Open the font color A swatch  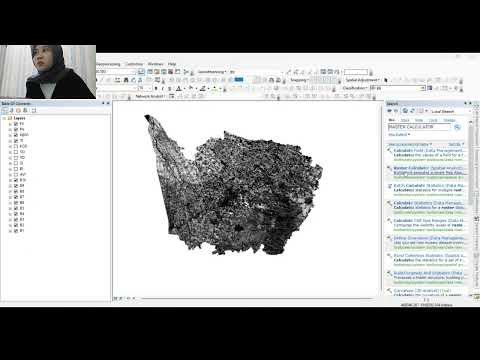coord(179,88)
